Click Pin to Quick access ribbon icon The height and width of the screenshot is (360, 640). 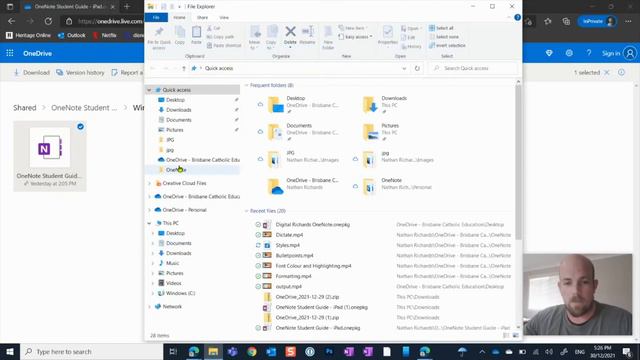[159, 38]
